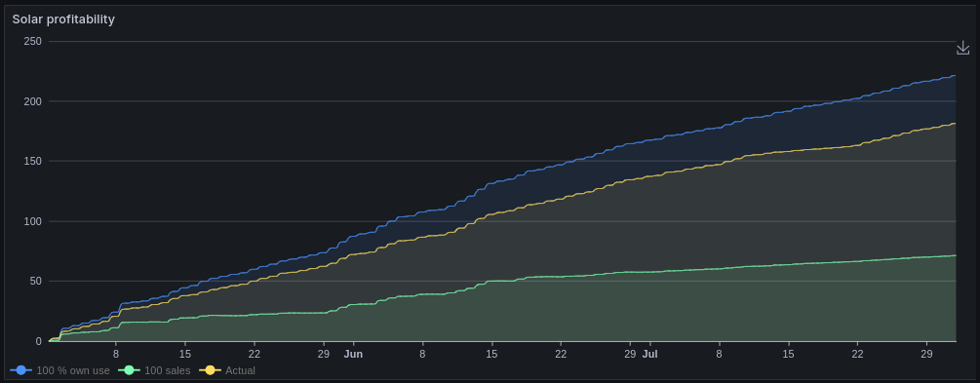Screen dimensions: 980x383
Task: Toggle the "100 % own use" legend series
Action: [x=60, y=370]
